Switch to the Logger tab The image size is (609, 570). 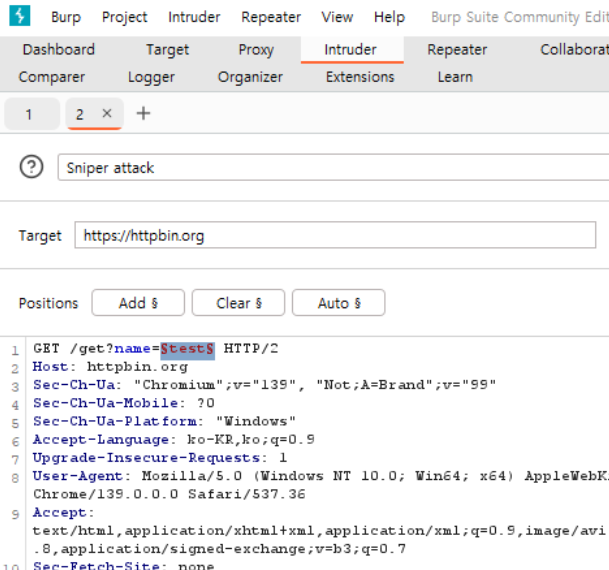pos(151,77)
